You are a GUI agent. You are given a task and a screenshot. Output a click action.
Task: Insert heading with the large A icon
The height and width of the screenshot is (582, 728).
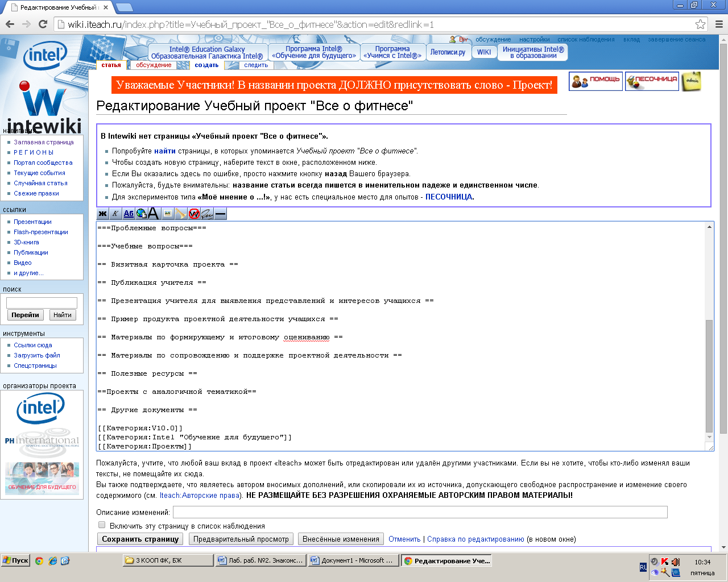154,214
